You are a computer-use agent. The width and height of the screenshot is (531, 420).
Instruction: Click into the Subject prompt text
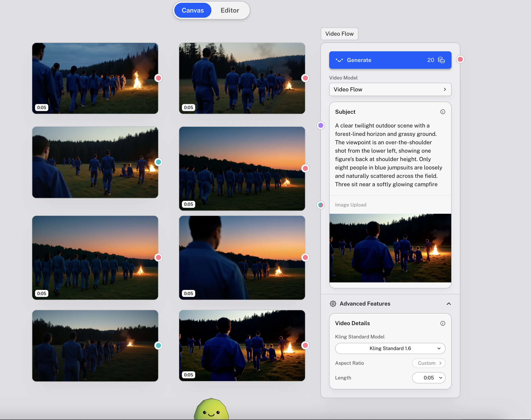point(388,155)
